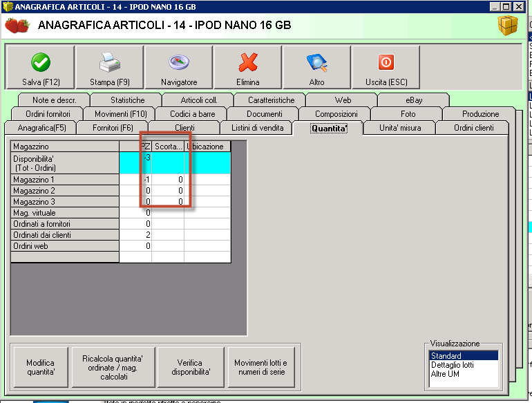Screen dimensions: 532x403
Task: Open the Statistiche tab
Action: (x=127, y=100)
